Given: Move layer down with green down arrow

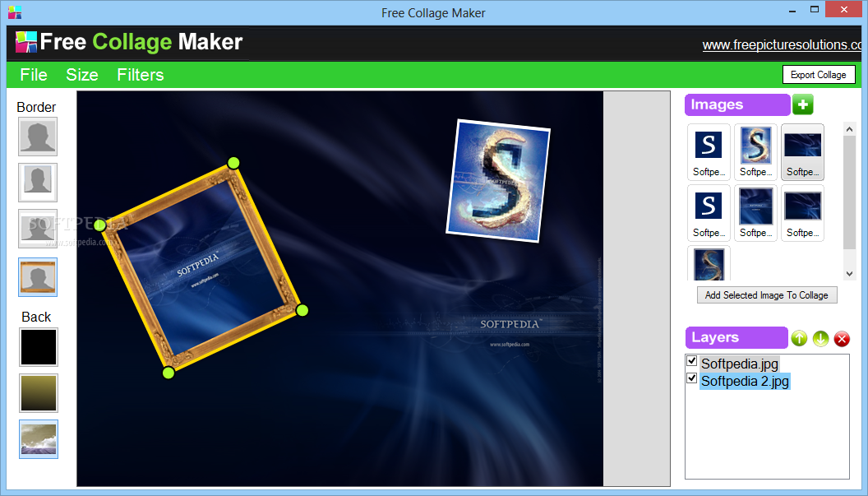Looking at the screenshot, I should tap(820, 338).
